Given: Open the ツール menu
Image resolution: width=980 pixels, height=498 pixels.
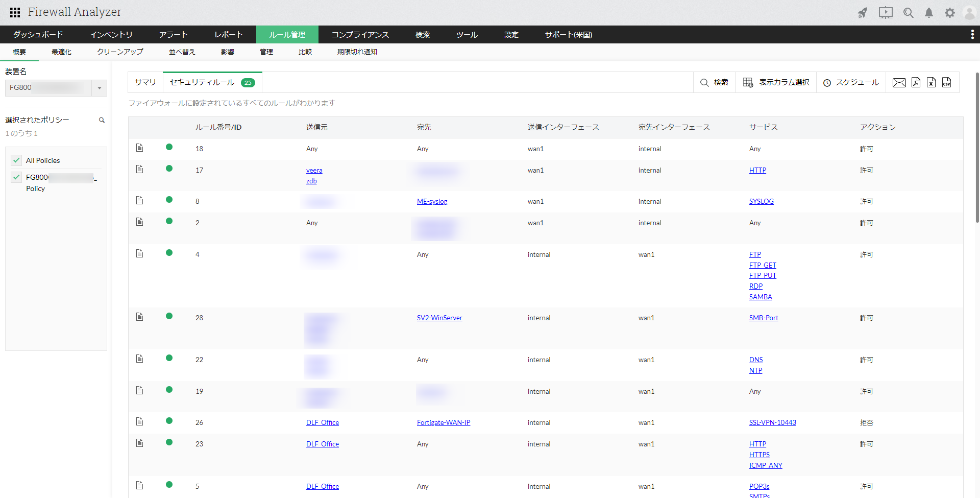Looking at the screenshot, I should pos(467,35).
